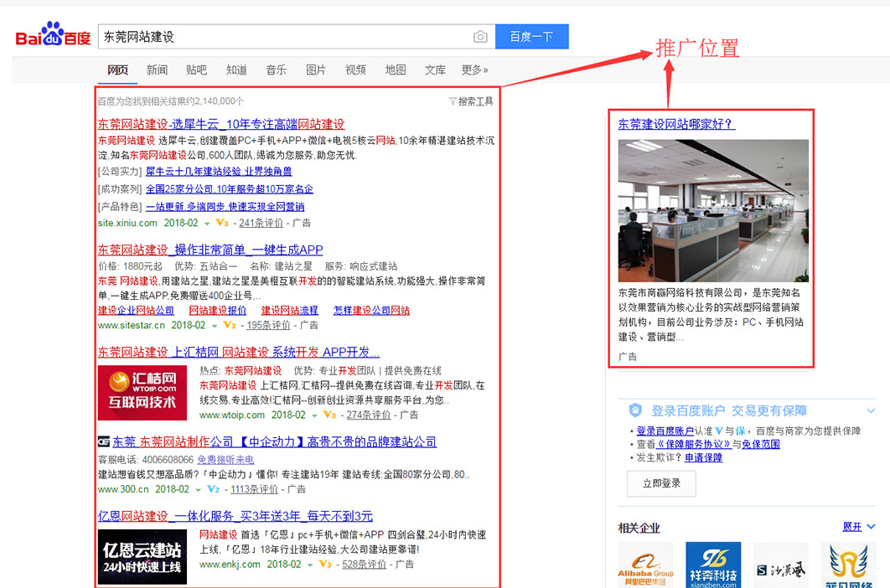Open 东莞网站建设 操作非常简单 result title
This screenshot has height=588, width=890.
210,250
